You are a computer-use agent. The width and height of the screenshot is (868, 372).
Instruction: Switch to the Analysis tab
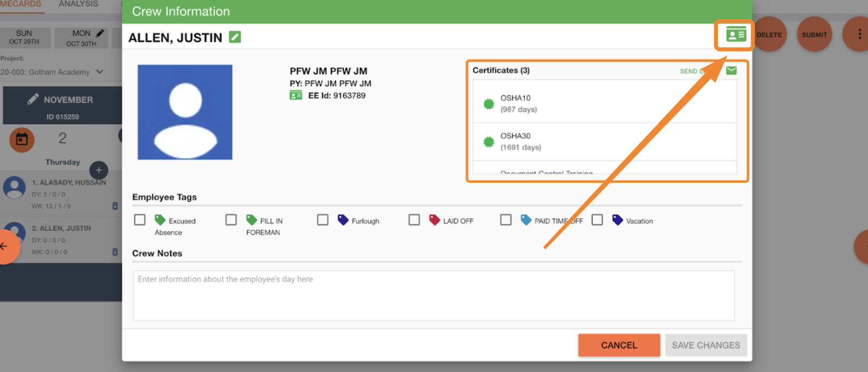point(79,4)
